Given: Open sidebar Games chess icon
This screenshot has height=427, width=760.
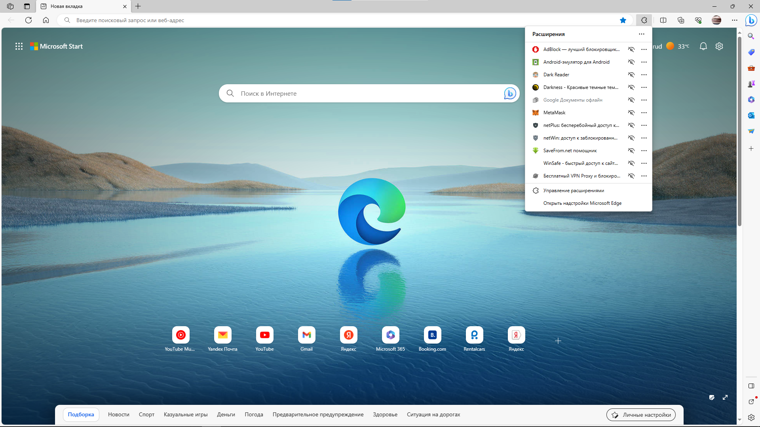Looking at the screenshot, I should click(751, 84).
